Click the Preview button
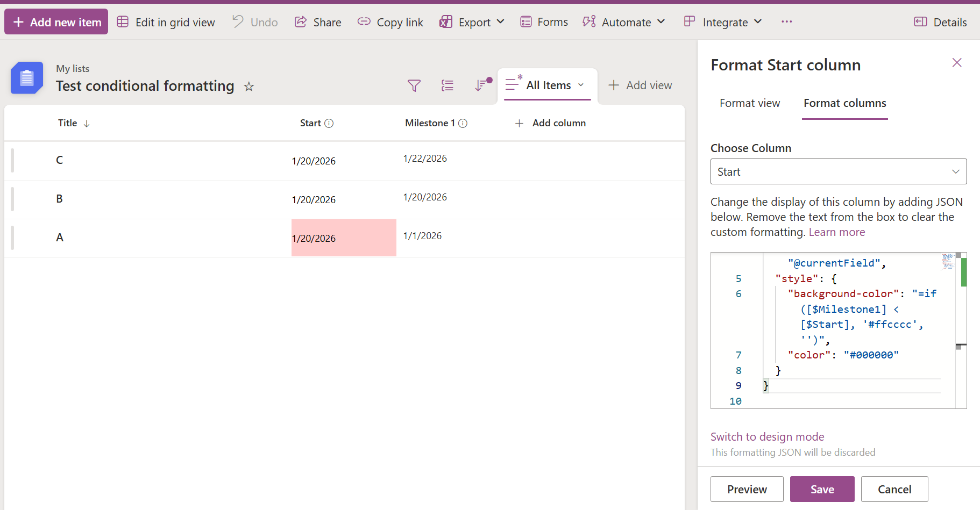The image size is (980, 510). coord(747,489)
